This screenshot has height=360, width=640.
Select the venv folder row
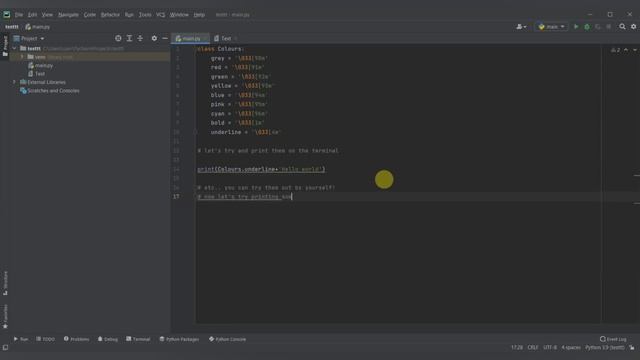point(90,57)
